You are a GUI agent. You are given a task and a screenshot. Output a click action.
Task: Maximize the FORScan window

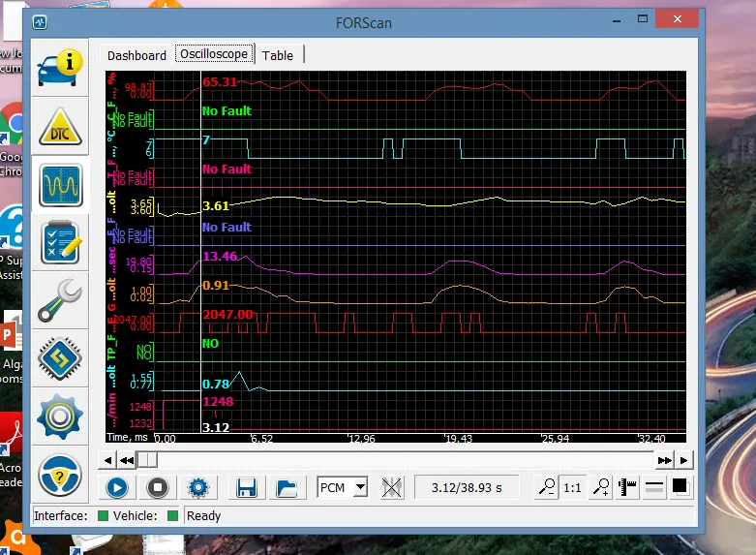[x=642, y=18]
